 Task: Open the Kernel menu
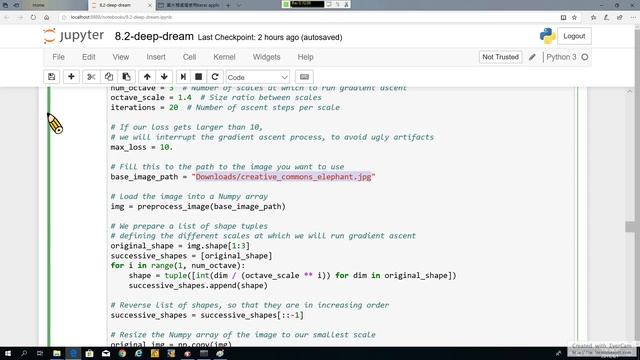224,57
